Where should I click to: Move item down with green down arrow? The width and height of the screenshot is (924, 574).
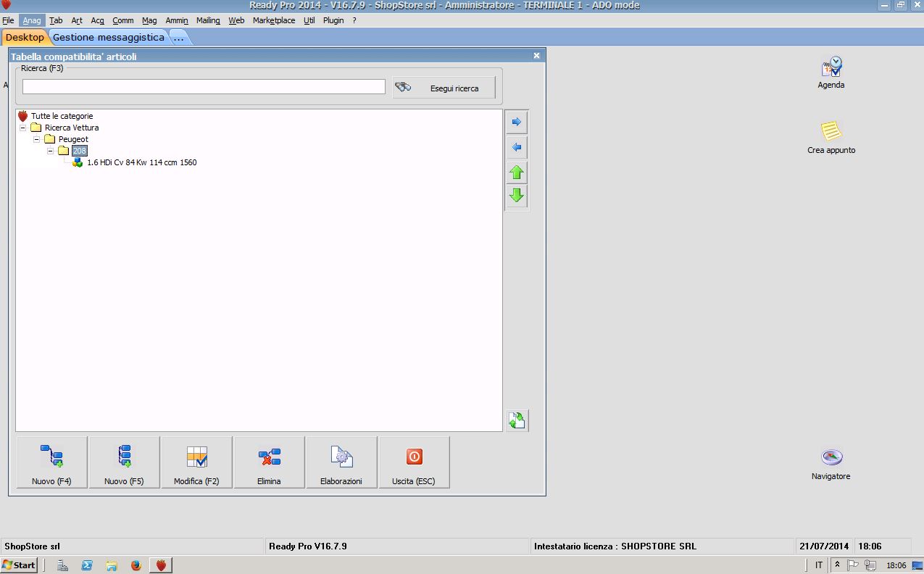coord(517,196)
